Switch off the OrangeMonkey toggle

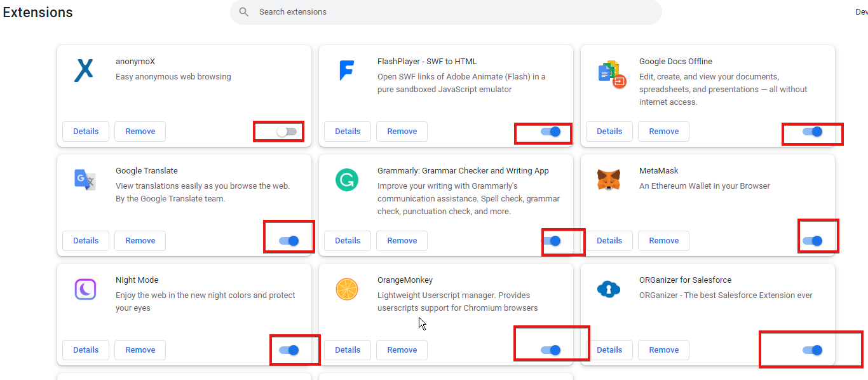(550, 350)
